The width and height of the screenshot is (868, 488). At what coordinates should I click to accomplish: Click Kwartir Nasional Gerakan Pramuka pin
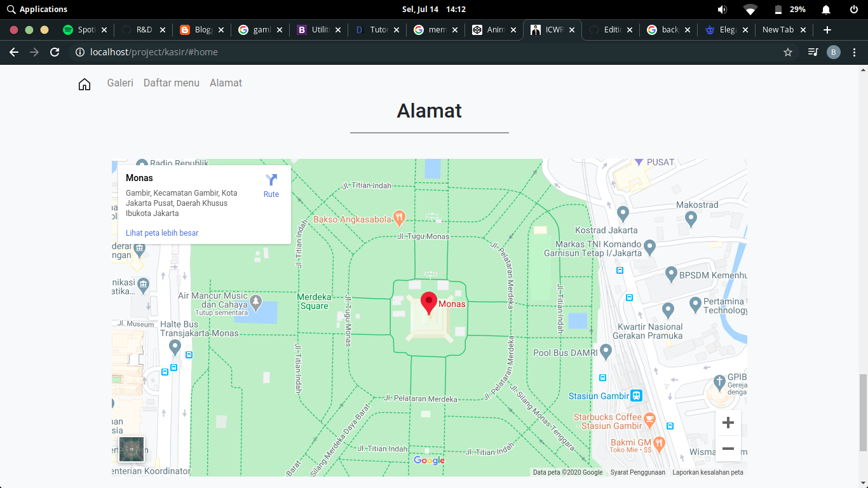tap(668, 311)
